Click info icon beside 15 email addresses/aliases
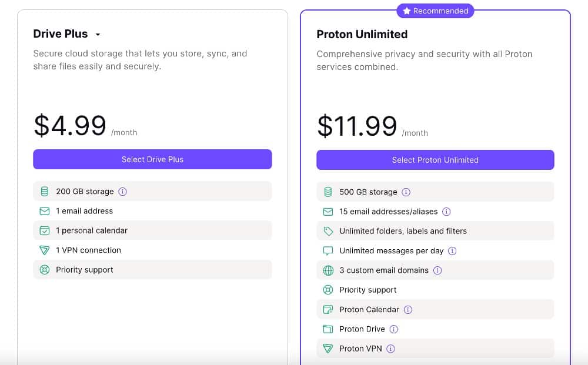The height and width of the screenshot is (365, 588). coord(446,212)
